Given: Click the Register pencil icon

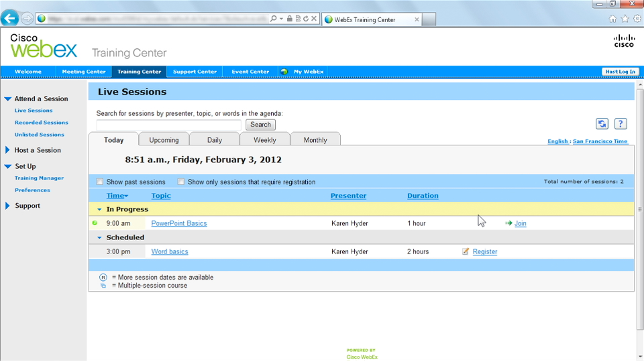Looking at the screenshot, I should click(x=466, y=251).
